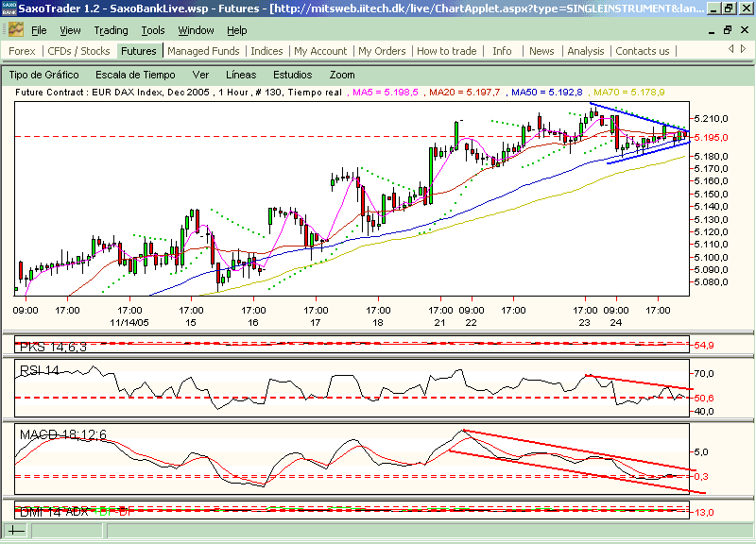This screenshot has width=756, height=544.
Task: Switch to the CFDs / Stocks tab
Action: 78,51
